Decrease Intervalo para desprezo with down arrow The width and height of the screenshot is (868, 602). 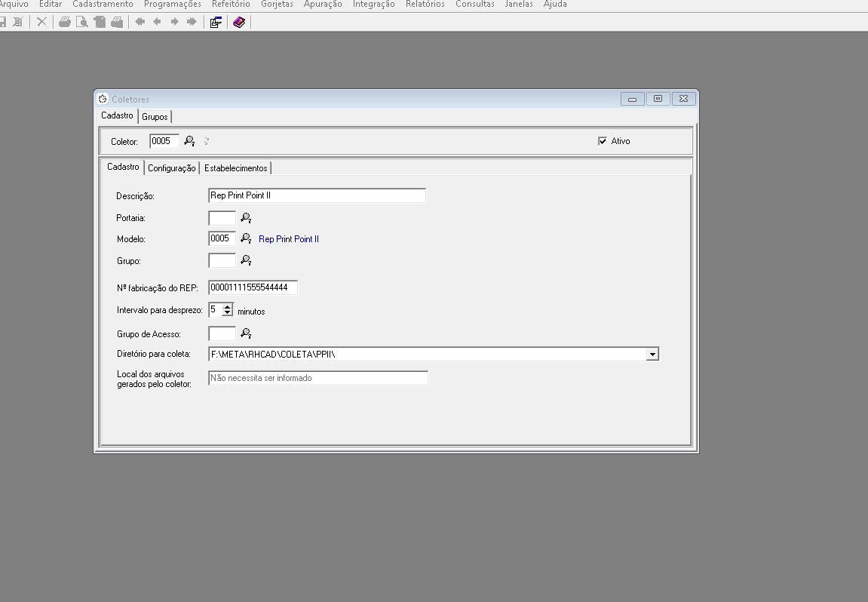point(228,313)
